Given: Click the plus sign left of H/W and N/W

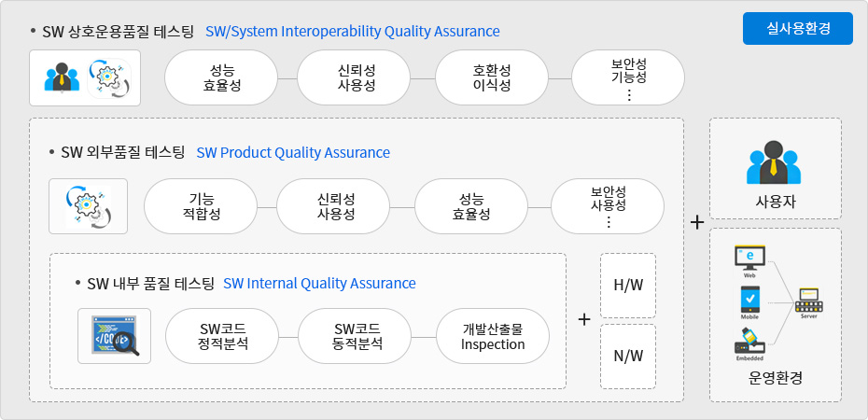Looking at the screenshot, I should point(584,320).
